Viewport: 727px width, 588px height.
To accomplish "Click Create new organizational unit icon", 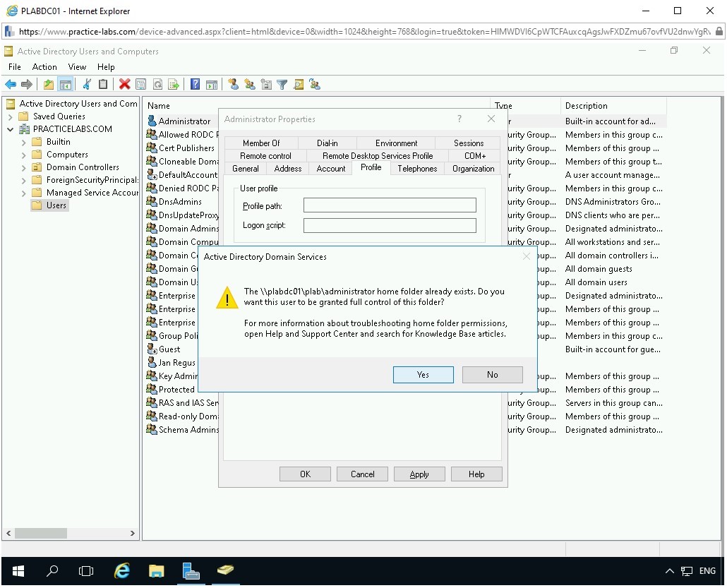I will (x=266, y=85).
